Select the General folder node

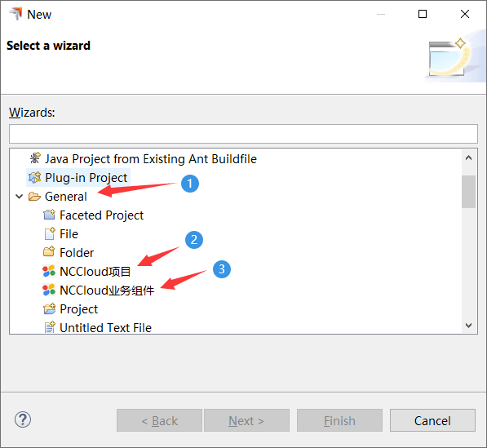[x=65, y=197]
